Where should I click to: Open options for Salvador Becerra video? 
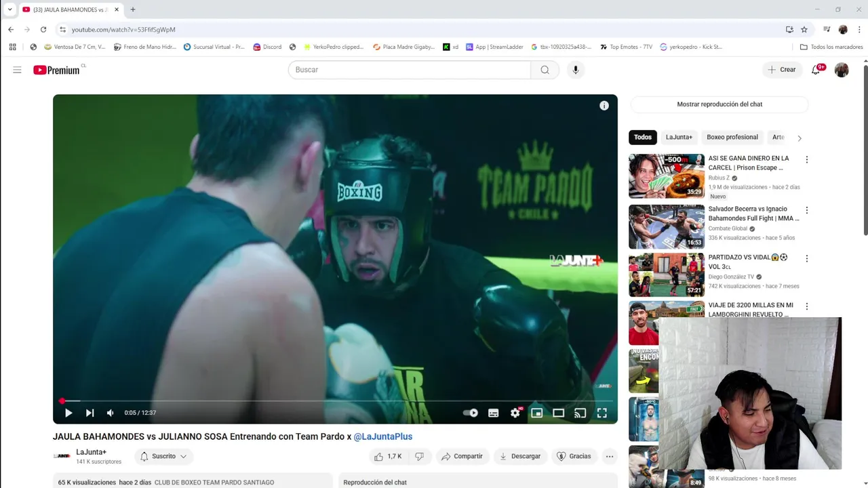pyautogui.click(x=807, y=210)
